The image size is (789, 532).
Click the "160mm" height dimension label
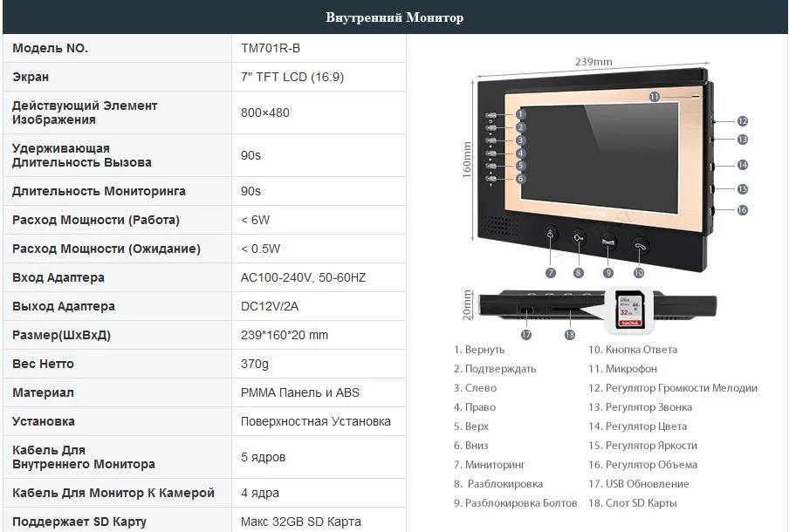click(x=466, y=160)
